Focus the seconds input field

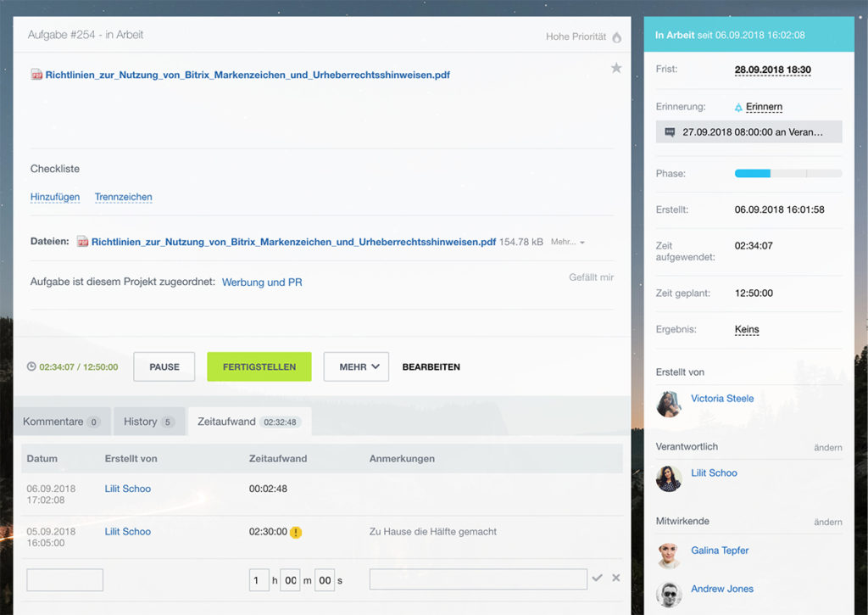325,580
